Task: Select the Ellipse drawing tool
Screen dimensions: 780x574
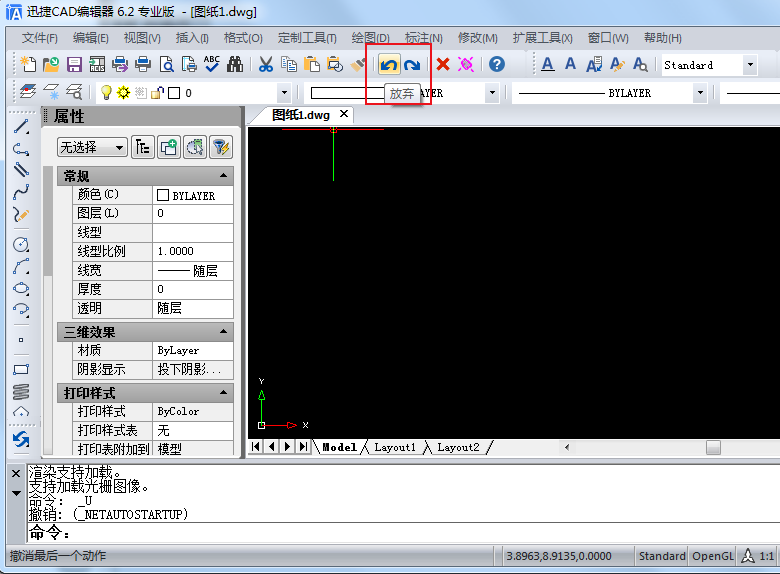Action: point(21,288)
